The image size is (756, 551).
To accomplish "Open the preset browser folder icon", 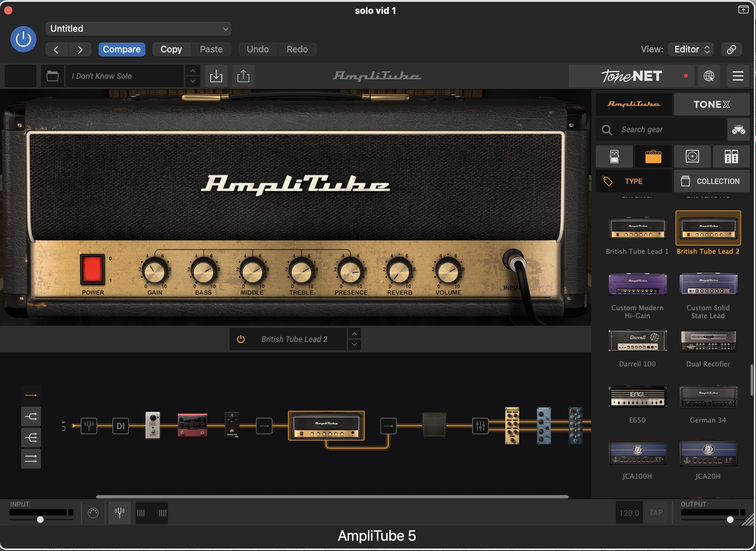I will 52,76.
